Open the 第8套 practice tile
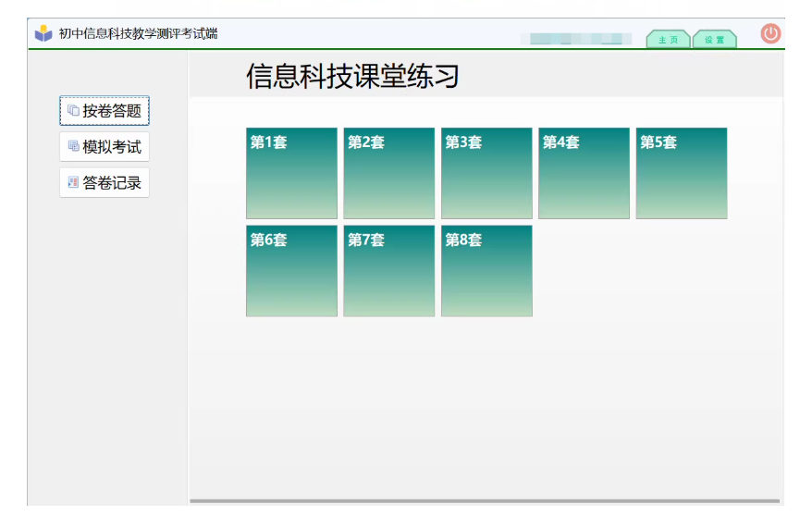This screenshot has width=812, height=517. pos(486,270)
